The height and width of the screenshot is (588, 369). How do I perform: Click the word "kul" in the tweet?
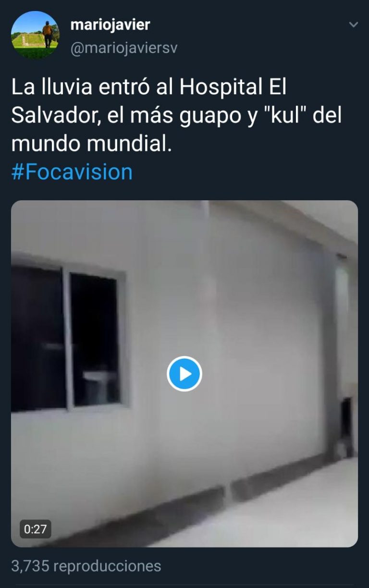[284, 117]
